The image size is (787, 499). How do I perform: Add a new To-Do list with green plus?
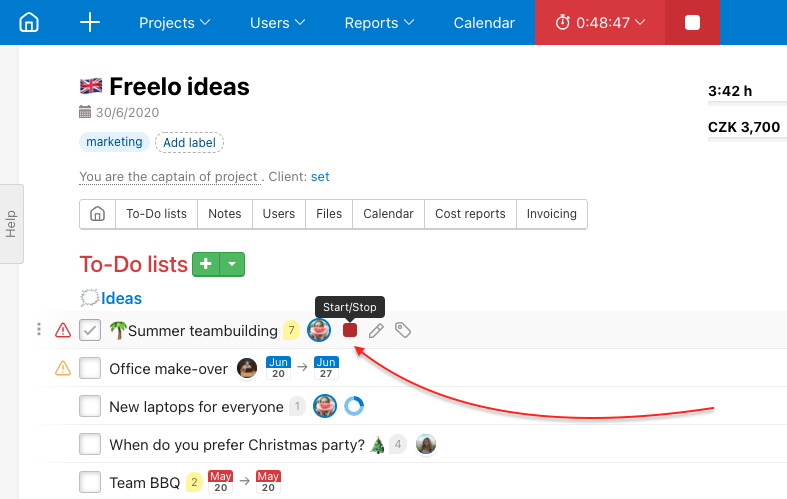click(x=206, y=264)
